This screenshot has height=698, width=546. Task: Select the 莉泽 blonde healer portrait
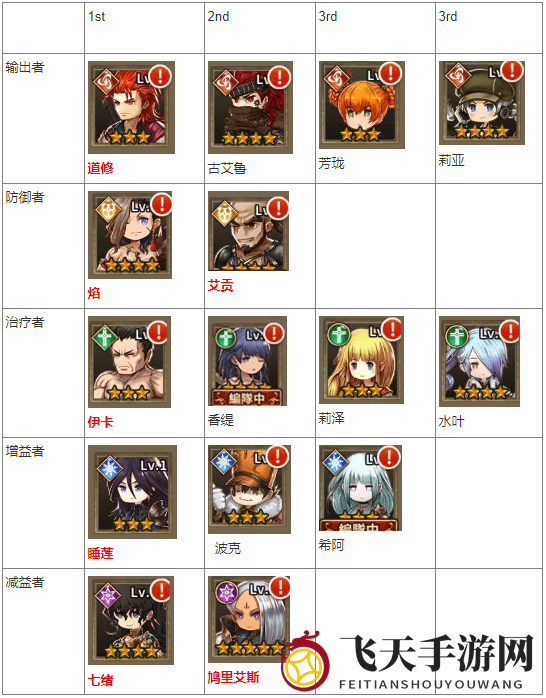click(361, 360)
